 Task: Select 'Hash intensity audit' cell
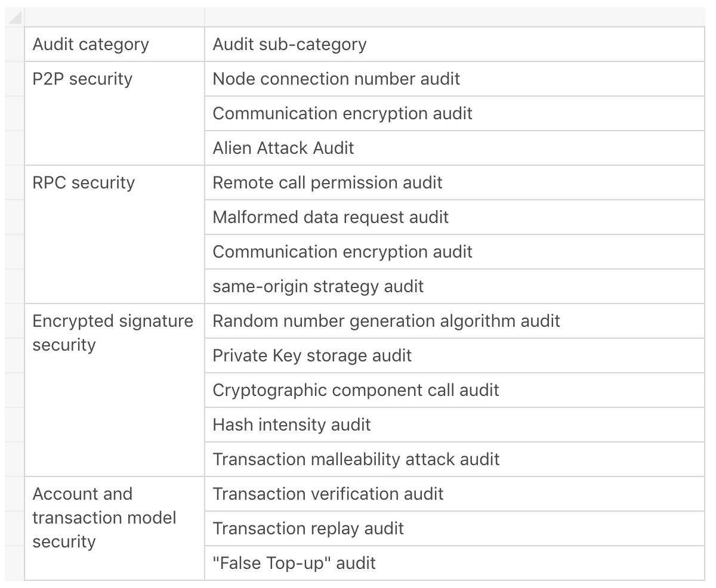tap(455, 425)
